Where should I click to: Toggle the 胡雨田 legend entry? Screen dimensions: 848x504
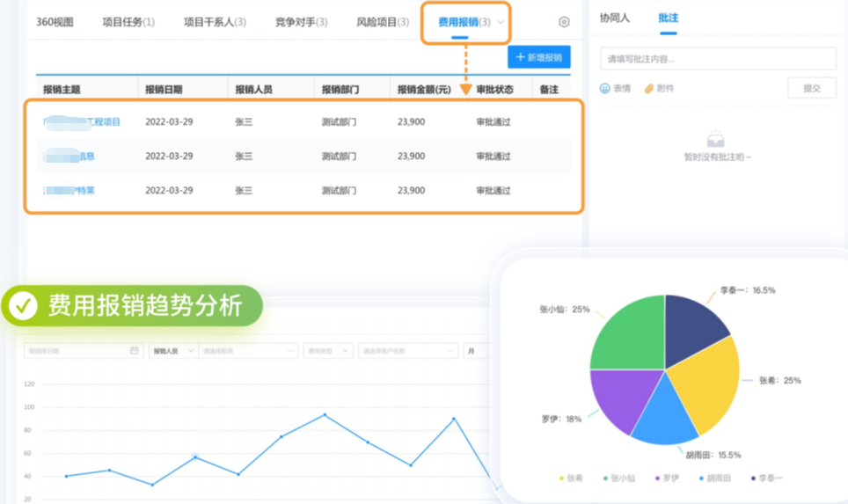pyautogui.click(x=714, y=478)
